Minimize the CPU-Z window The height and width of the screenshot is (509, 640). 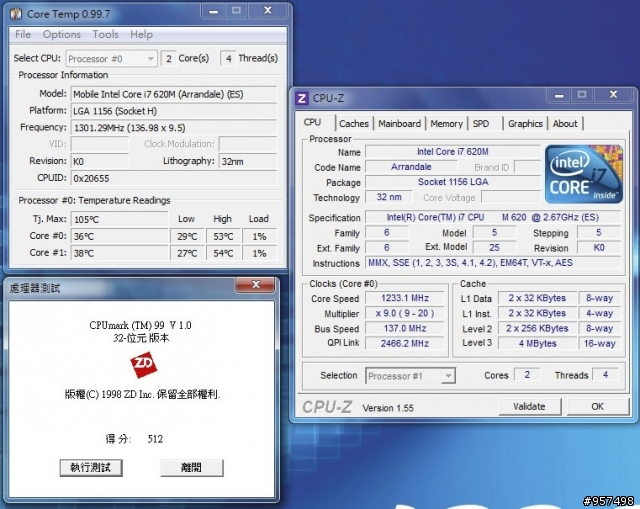pos(559,95)
